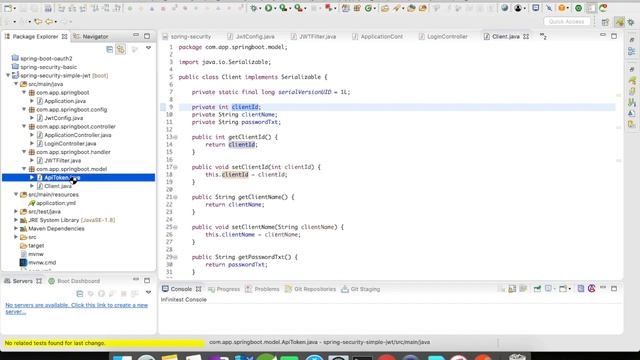Select Application.java in Package Explorer
640x360 pixels.
coord(65,101)
